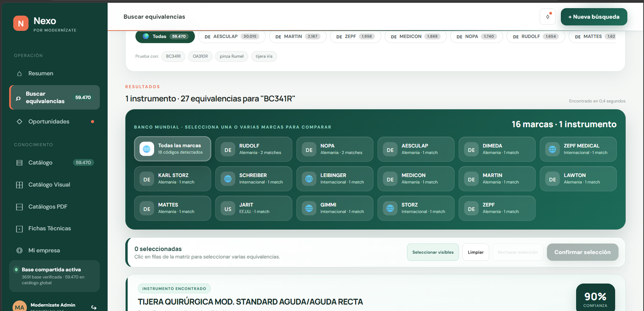Image resolution: width=644 pixels, height=311 pixels.
Task: Filter by the MARTIN chip at top
Action: click(x=298, y=36)
